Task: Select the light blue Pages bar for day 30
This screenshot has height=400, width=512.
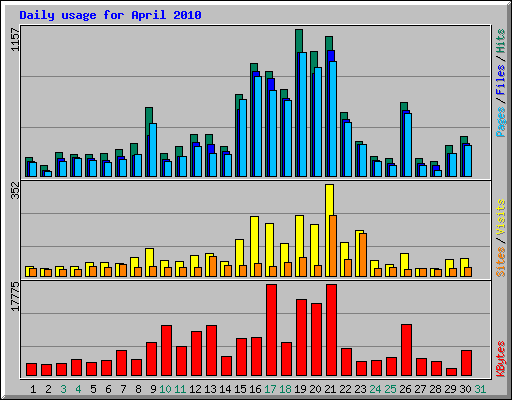Action: (x=468, y=161)
